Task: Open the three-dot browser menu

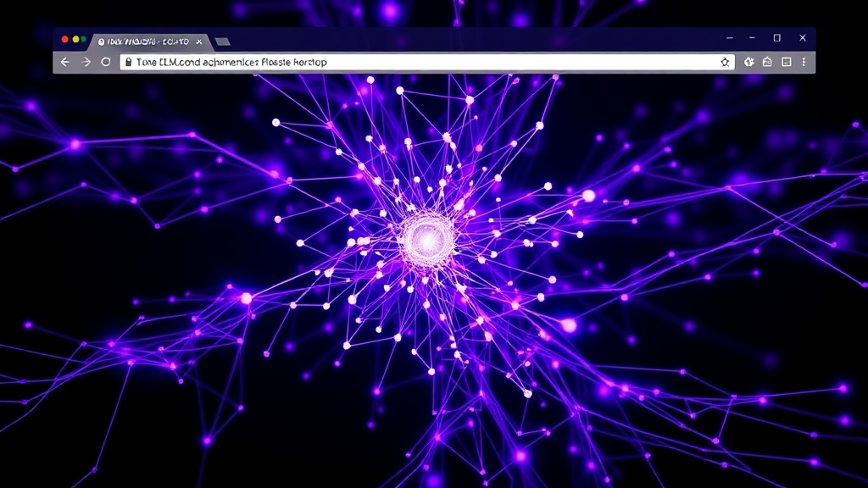Action: (x=804, y=62)
